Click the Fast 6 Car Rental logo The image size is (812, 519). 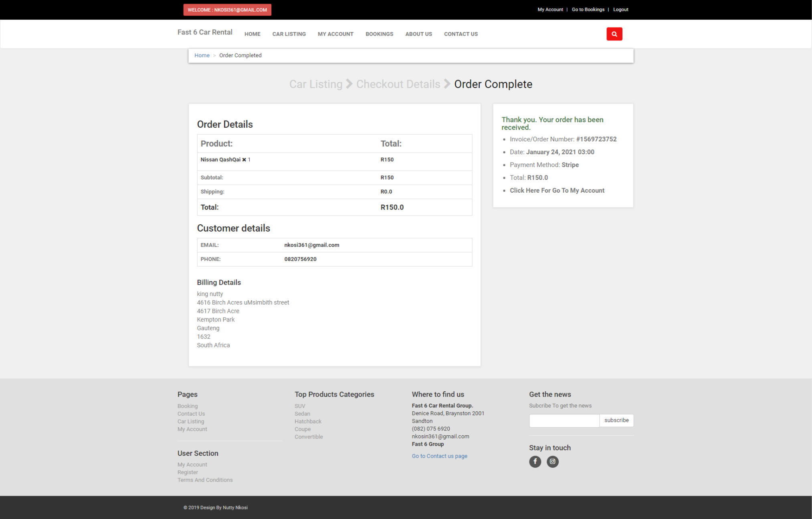coord(205,32)
